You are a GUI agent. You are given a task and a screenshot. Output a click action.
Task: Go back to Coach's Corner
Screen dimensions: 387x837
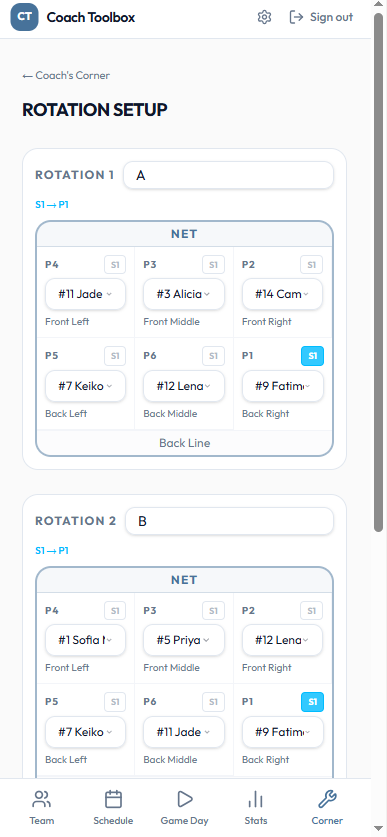(x=66, y=75)
